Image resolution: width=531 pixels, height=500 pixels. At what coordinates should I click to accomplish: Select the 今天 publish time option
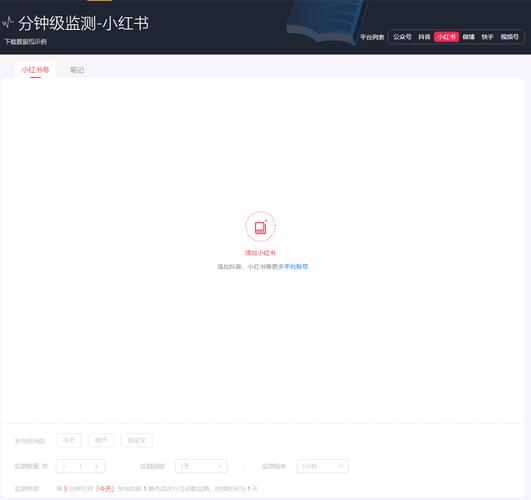[x=69, y=440]
